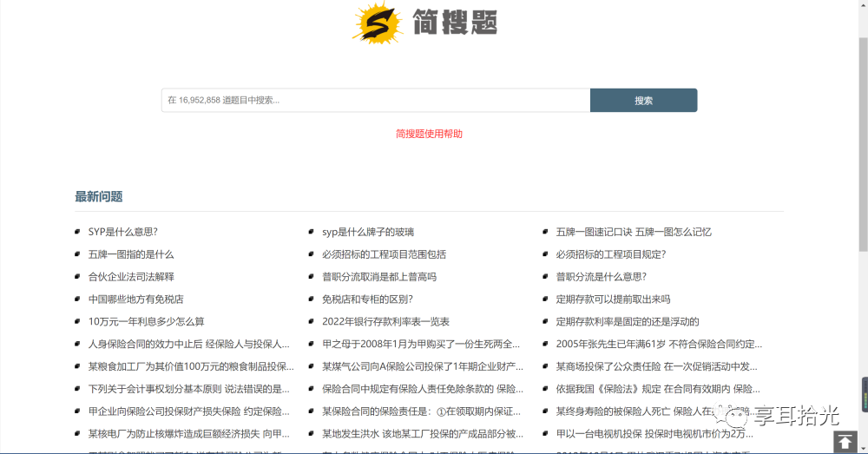Open 甲之母于2008年1月为甲购买 question
The width and height of the screenshot is (868, 454).
coord(421,345)
